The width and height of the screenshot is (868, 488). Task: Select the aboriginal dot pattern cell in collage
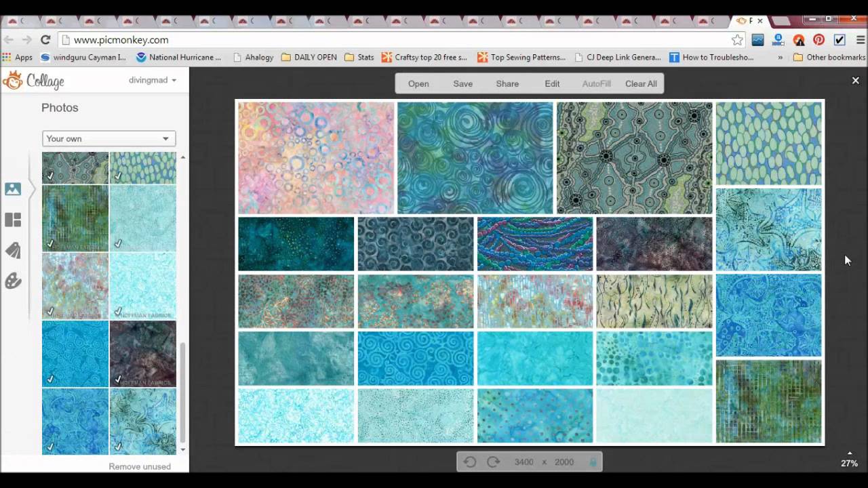click(x=635, y=158)
